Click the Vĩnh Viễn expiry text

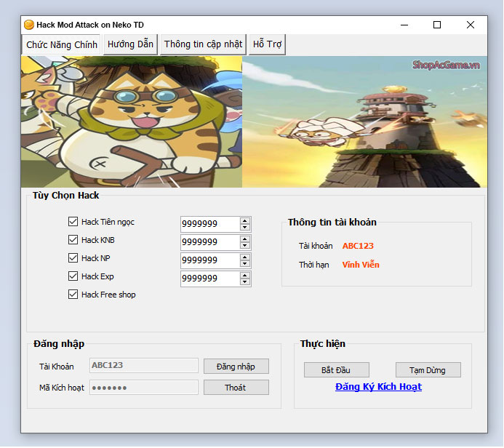pyautogui.click(x=361, y=265)
